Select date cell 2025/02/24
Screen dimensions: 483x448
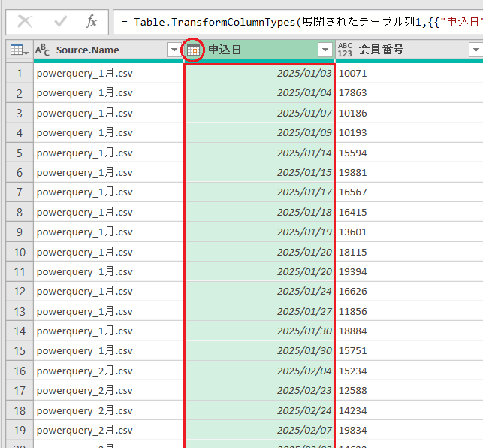[x=259, y=410]
